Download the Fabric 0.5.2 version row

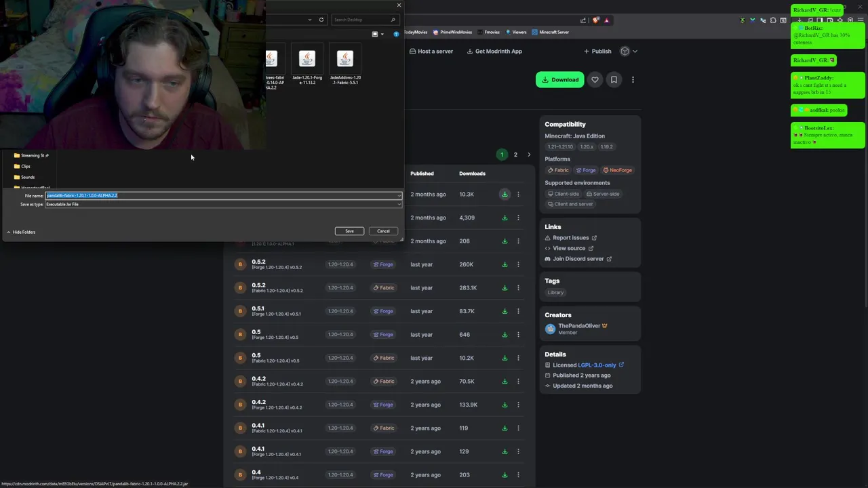505,287
